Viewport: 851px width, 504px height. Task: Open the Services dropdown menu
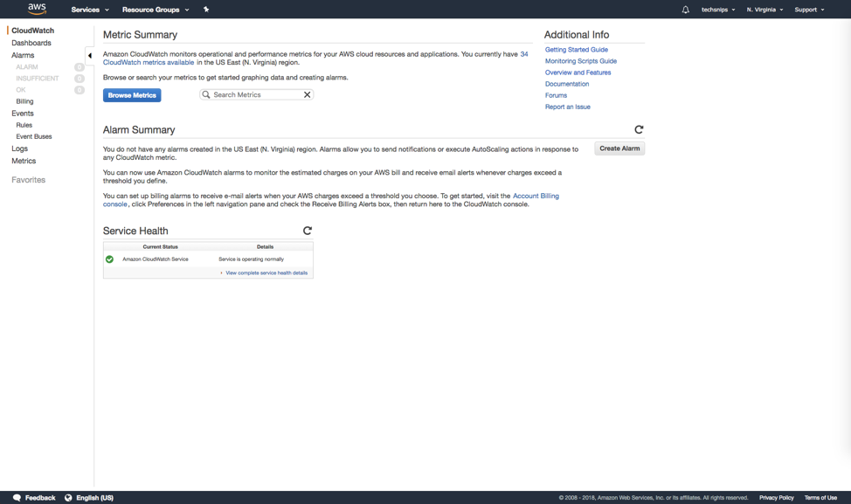tap(90, 10)
